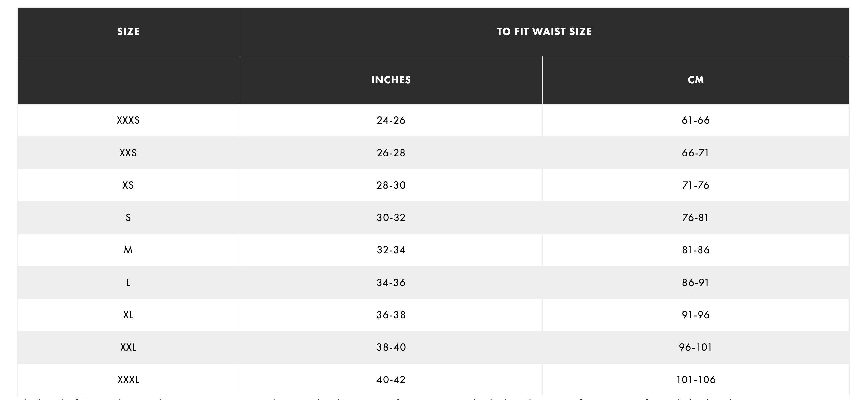Image resolution: width=868 pixels, height=400 pixels.
Task: Click the XXS size row label
Action: tap(128, 153)
